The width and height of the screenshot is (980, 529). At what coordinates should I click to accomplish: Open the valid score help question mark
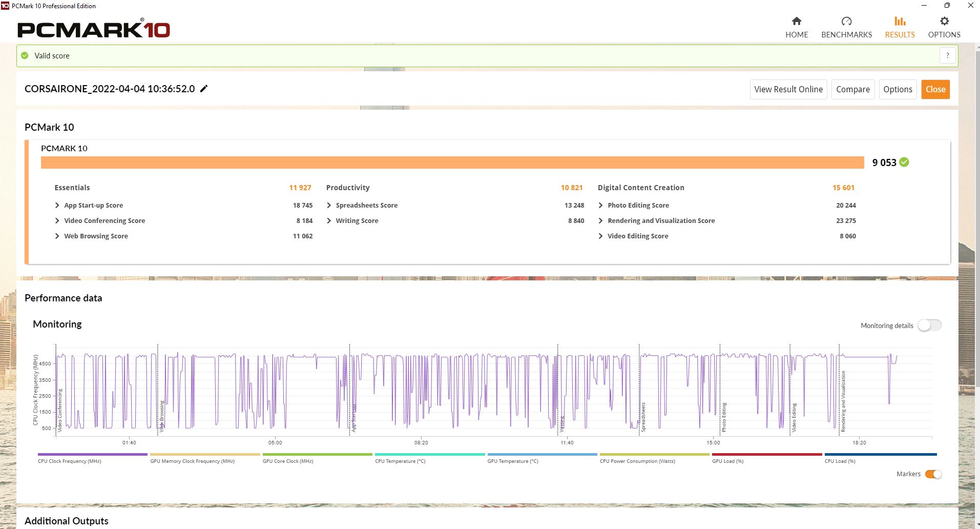(x=948, y=55)
